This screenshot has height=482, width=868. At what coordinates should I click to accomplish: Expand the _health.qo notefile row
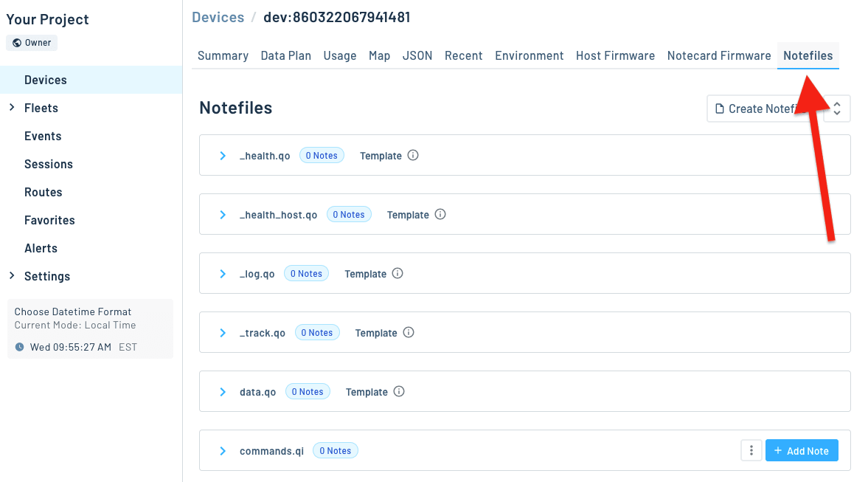tap(223, 155)
